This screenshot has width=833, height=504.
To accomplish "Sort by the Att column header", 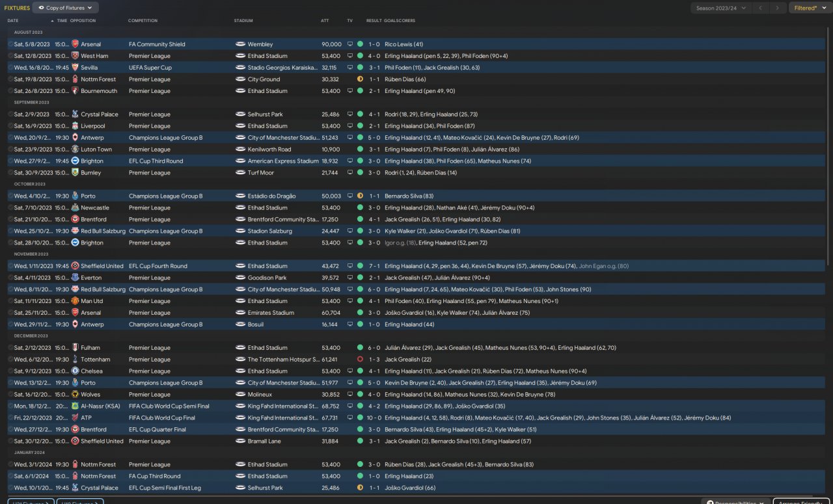I will [x=325, y=21].
